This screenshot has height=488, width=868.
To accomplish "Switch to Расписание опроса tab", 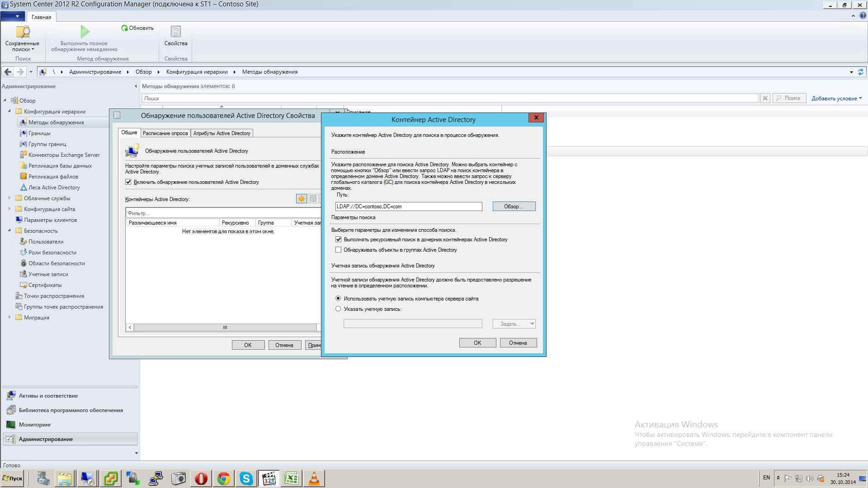I will click(165, 133).
